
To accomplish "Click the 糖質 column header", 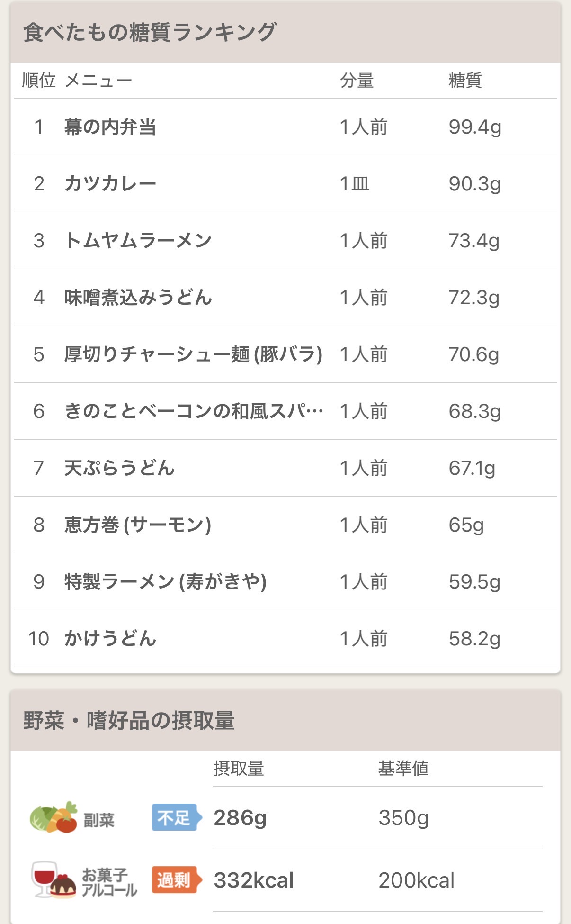I will point(465,81).
